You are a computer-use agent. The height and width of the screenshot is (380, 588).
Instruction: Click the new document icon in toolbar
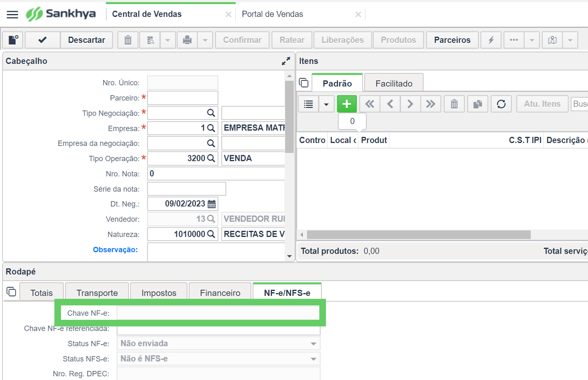click(13, 40)
